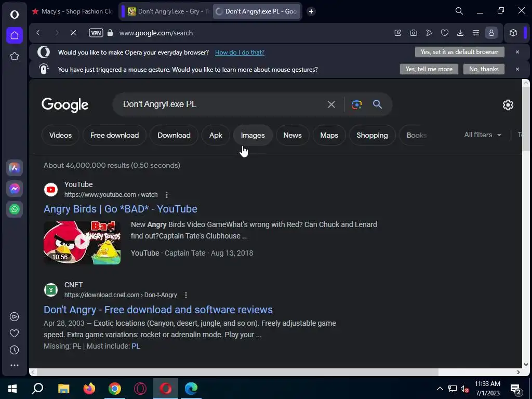Select the Shopping filter chip
This screenshot has height=399, width=532.
point(372,135)
